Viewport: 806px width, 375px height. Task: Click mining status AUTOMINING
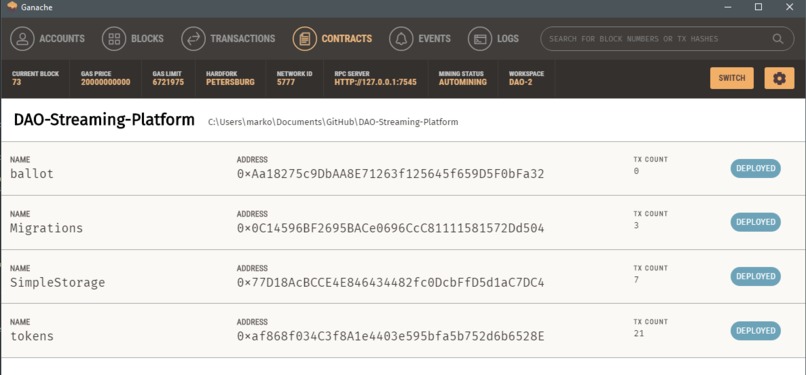click(463, 82)
